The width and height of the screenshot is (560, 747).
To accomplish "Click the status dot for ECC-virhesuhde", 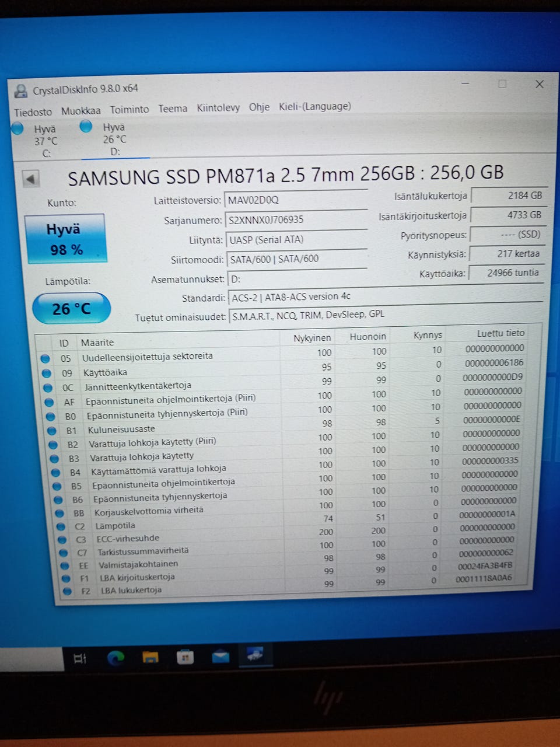I will (62, 539).
